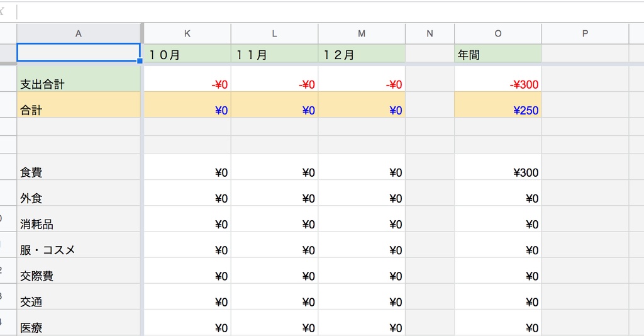Click 支出合計 value under 11月
The image size is (644, 336).
274,79
